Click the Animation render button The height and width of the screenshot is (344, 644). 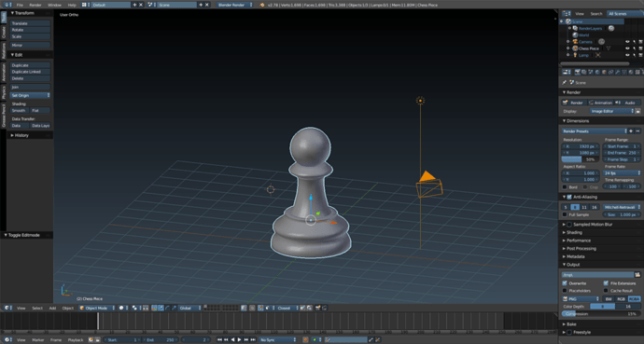601,103
